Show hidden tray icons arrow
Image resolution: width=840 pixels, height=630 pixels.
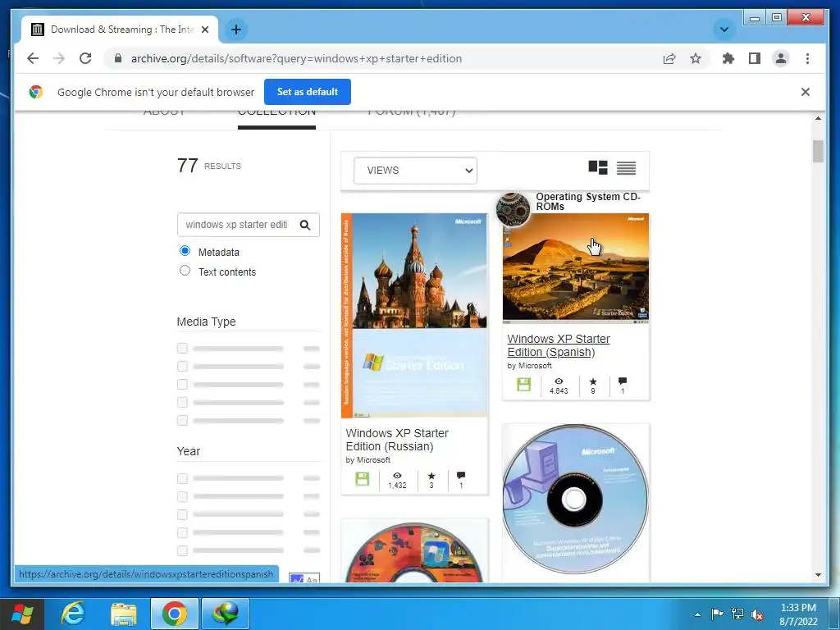coord(697,614)
